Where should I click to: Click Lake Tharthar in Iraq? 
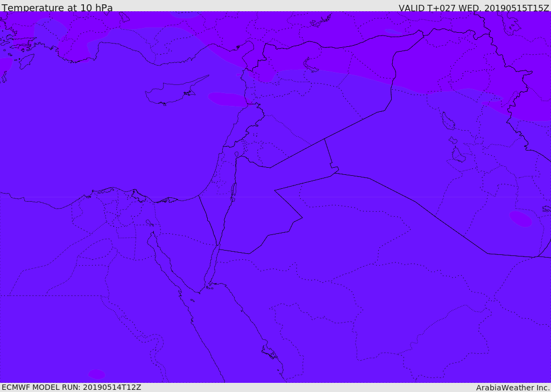448,121
